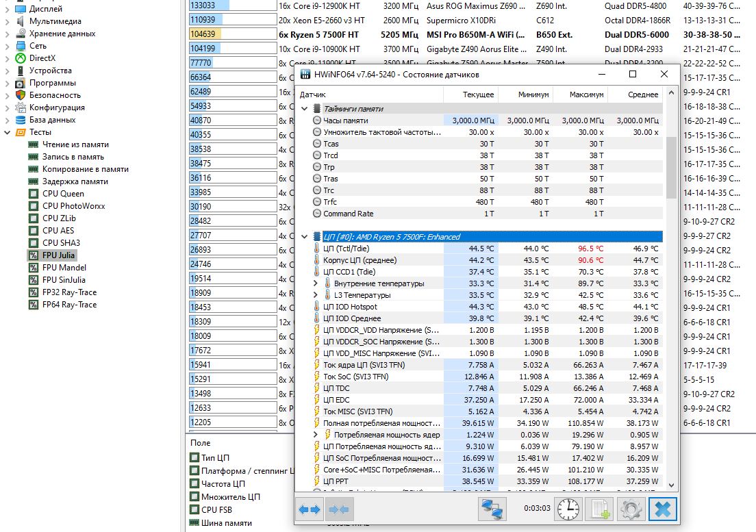This screenshot has height=532, width=756.
Task: Select the Задержка памяти benchmark
Action: click(75, 181)
